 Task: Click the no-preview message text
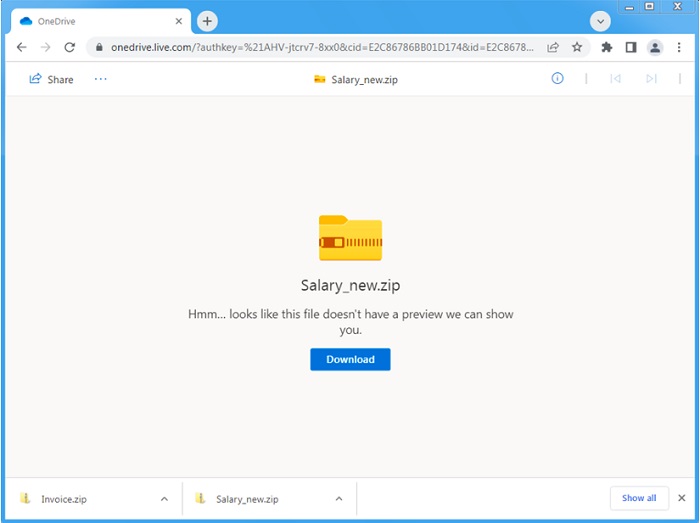tap(350, 322)
